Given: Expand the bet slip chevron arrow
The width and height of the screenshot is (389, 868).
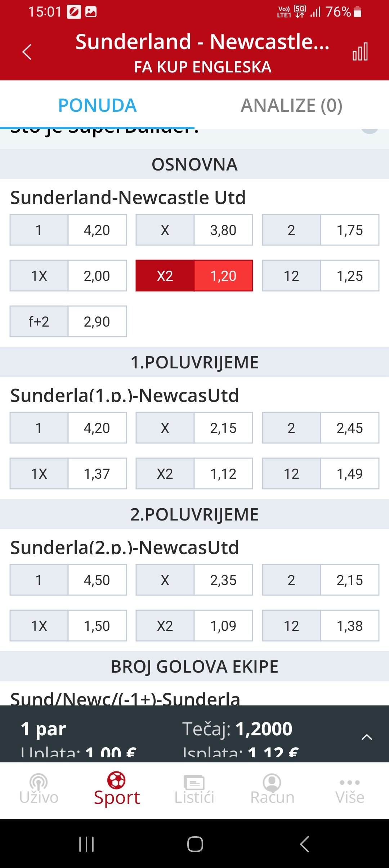Looking at the screenshot, I should [366, 737].
